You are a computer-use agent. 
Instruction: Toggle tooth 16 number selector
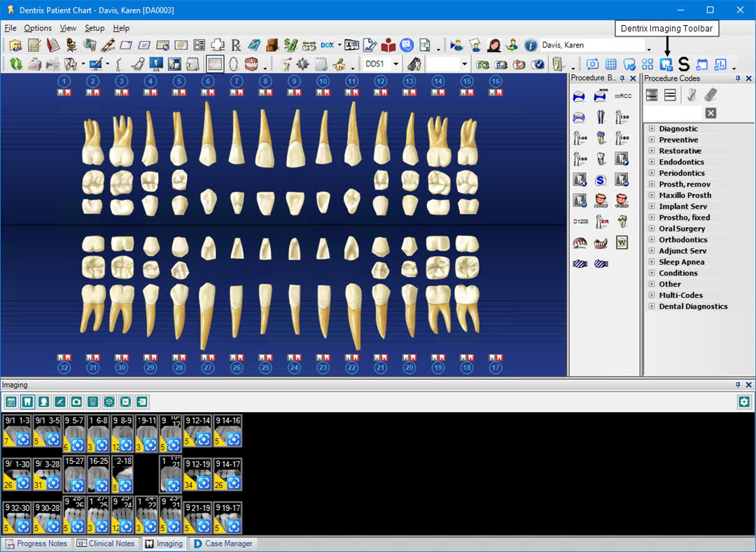[496, 82]
